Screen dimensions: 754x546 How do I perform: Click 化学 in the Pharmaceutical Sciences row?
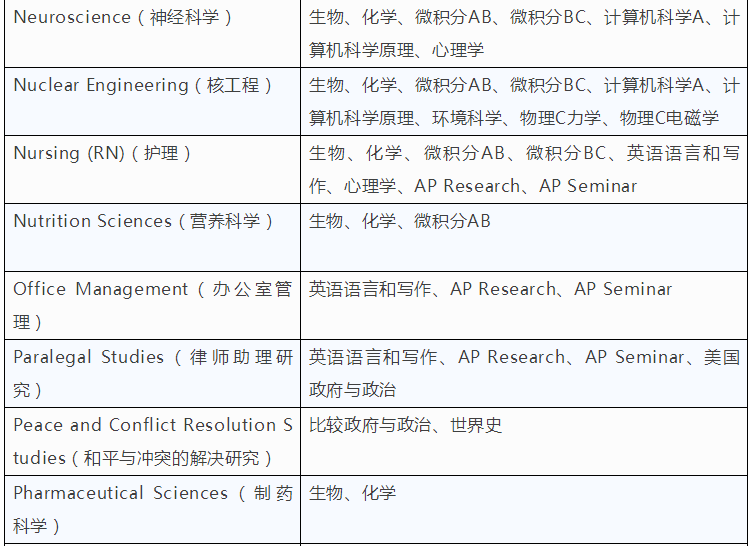pos(379,494)
